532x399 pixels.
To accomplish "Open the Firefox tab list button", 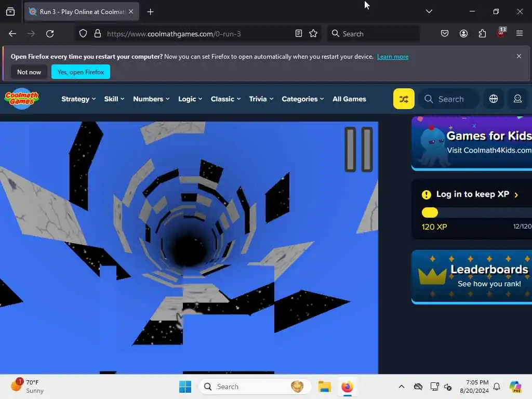I will (10, 12).
